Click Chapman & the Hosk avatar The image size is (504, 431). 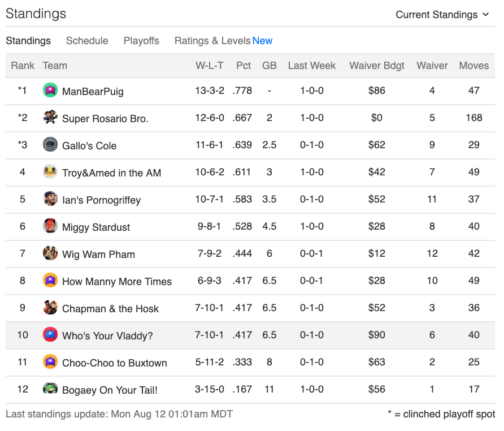pyautogui.click(x=50, y=307)
